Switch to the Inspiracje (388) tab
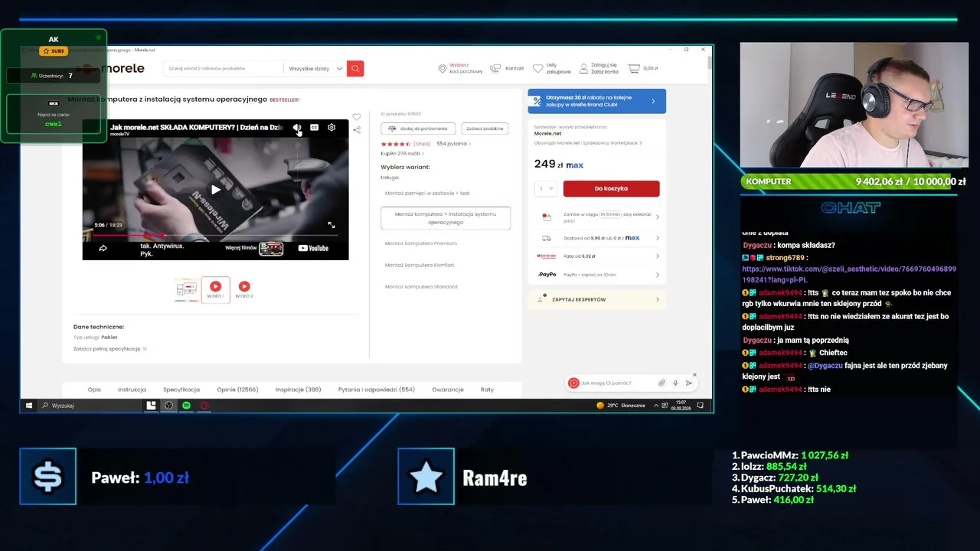This screenshot has height=551, width=980. point(299,390)
